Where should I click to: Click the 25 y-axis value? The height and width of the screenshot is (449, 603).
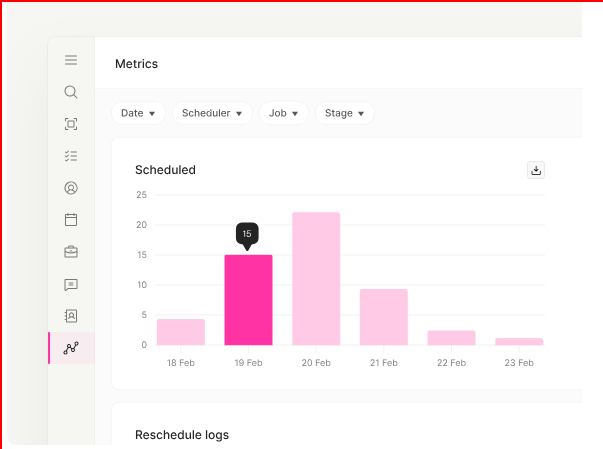142,195
